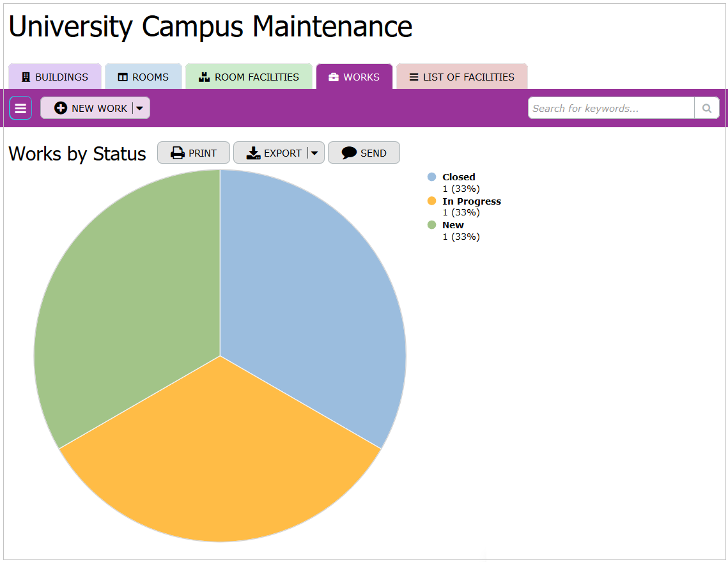Viewport: 728px width, 562px height.
Task: Toggle the In Progress legend entry
Action: point(471,201)
